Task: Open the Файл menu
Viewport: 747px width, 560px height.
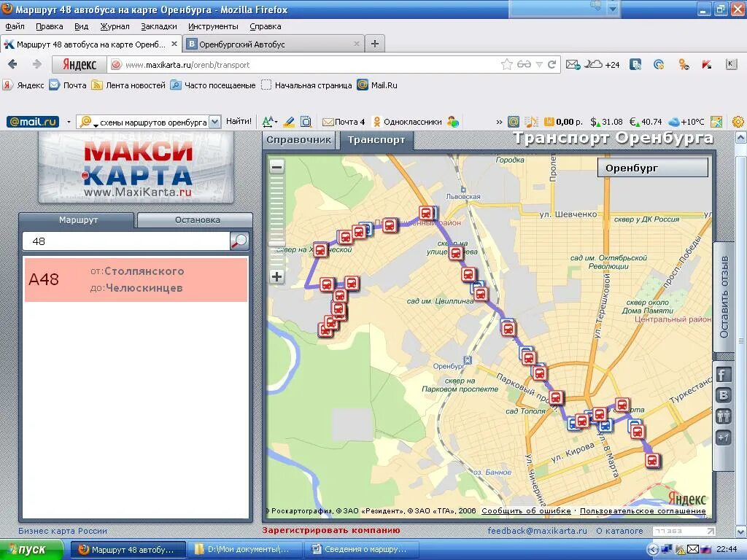Action: 15,26
